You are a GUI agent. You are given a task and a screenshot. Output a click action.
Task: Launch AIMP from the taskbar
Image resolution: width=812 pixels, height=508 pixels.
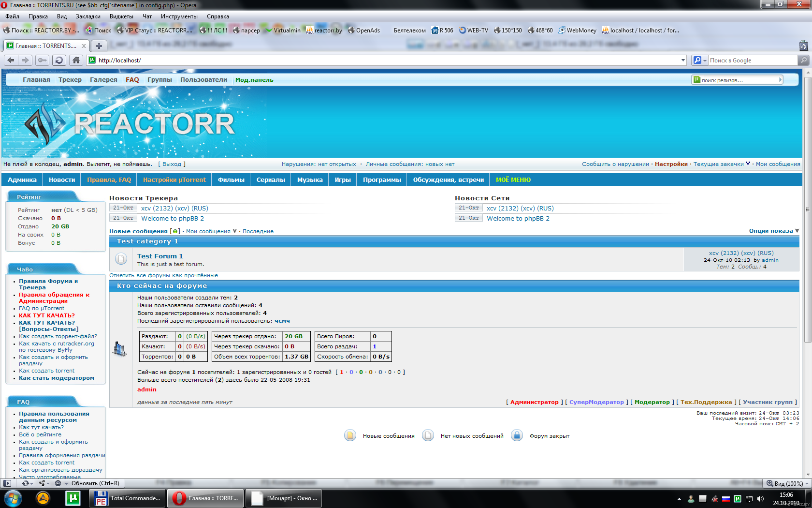(43, 498)
